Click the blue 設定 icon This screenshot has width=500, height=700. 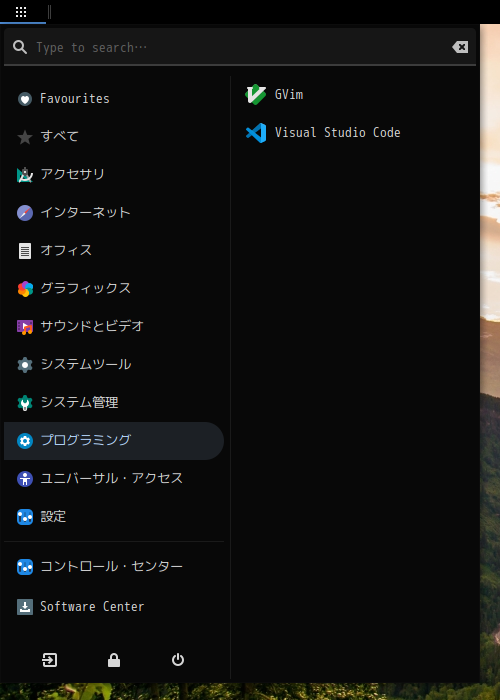tap(25, 517)
